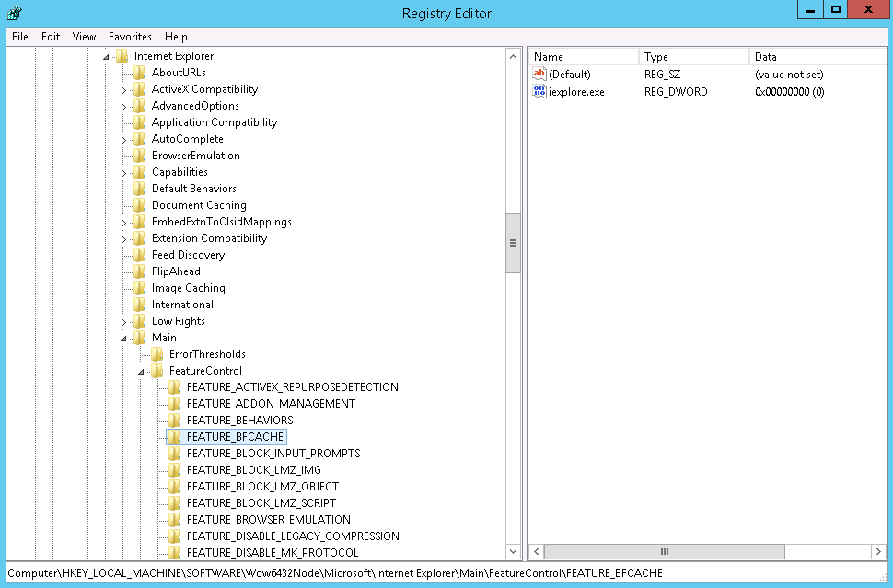Expand the Low Rights key
893x588 pixels.
[x=123, y=322]
